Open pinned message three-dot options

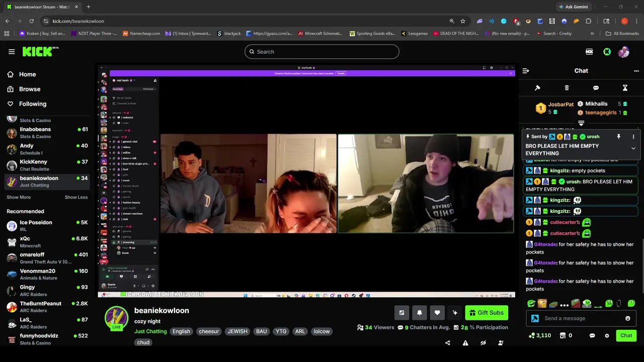[633, 137]
